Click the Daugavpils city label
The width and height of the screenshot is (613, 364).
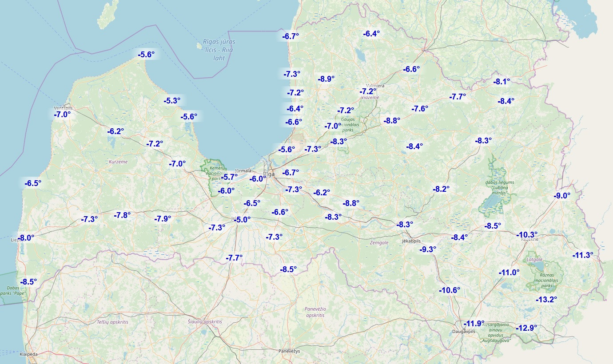point(464,332)
